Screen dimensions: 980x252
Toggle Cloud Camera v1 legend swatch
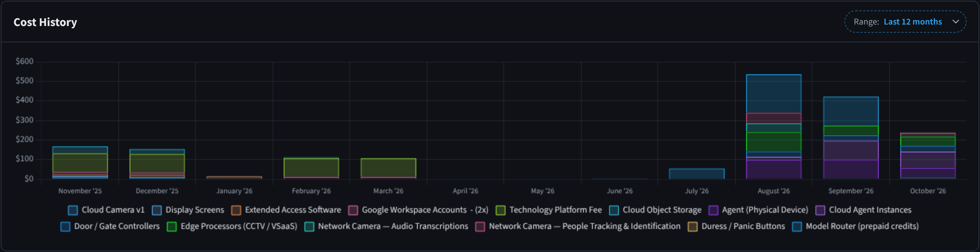[x=73, y=210]
